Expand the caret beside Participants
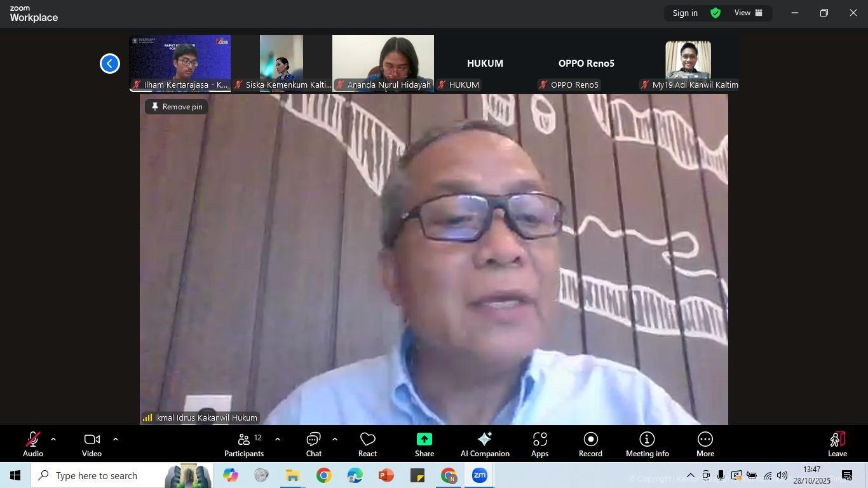Viewport: 868px width, 488px height. 277,439
